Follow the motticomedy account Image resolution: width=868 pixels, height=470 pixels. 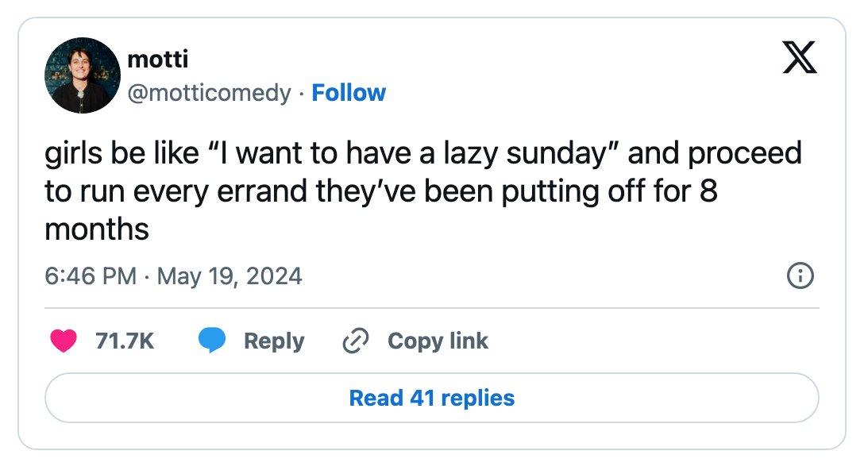[x=349, y=93]
